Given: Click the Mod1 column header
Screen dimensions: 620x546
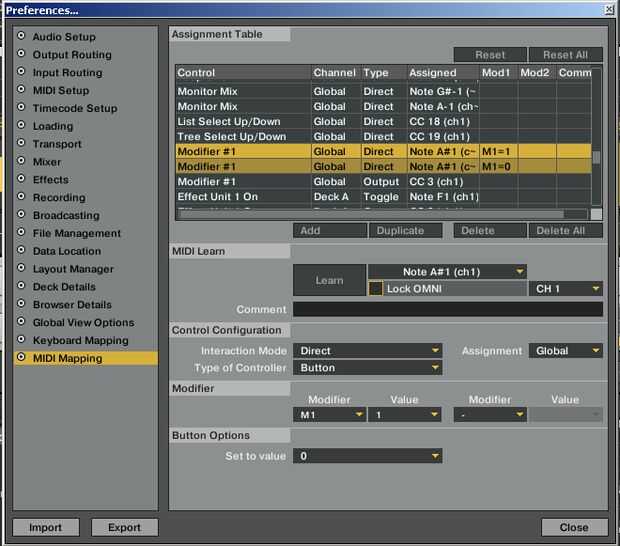Looking at the screenshot, I should click(498, 73).
